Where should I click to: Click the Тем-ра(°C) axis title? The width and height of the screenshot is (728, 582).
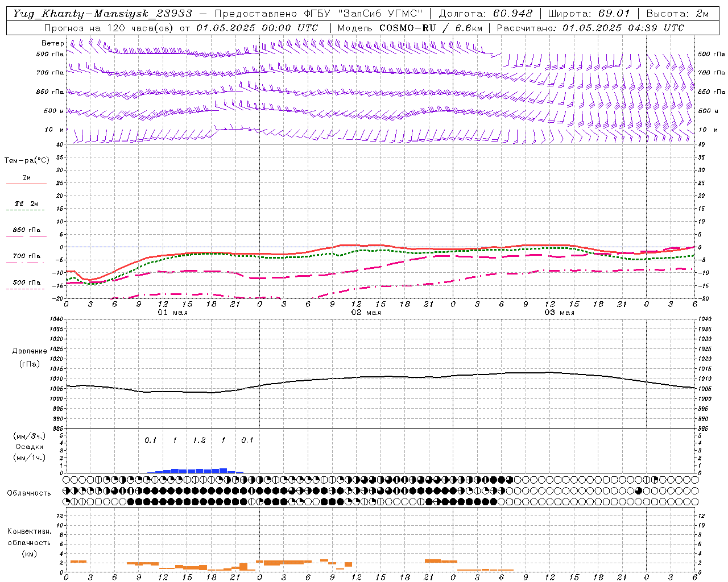point(27,161)
